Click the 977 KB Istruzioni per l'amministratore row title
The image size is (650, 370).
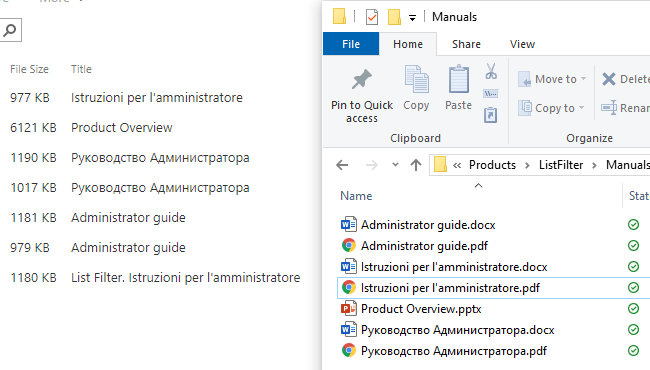[157, 98]
